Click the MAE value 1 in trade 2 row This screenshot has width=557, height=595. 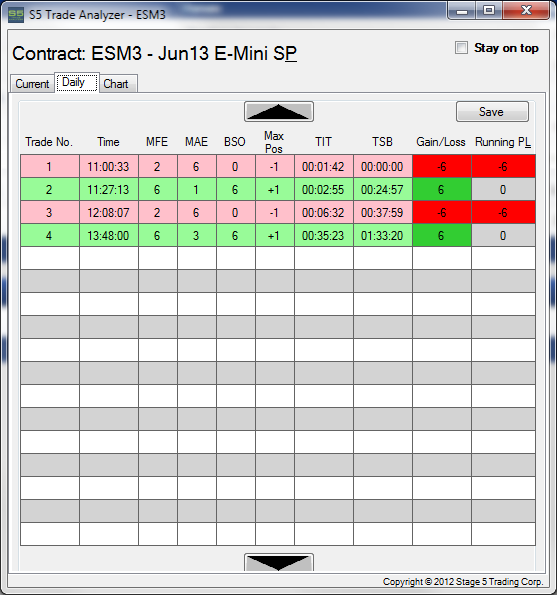click(197, 189)
